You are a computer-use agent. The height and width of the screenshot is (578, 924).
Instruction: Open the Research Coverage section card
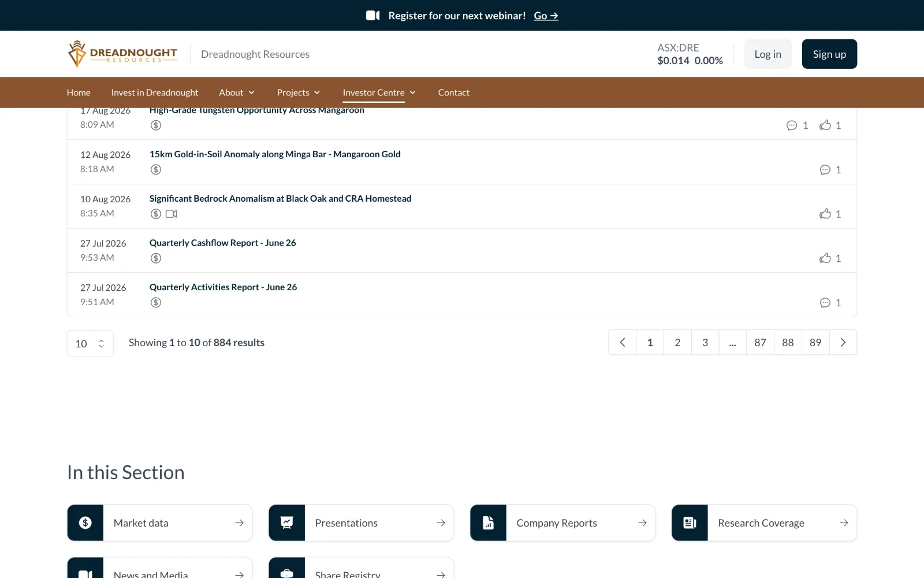(764, 523)
